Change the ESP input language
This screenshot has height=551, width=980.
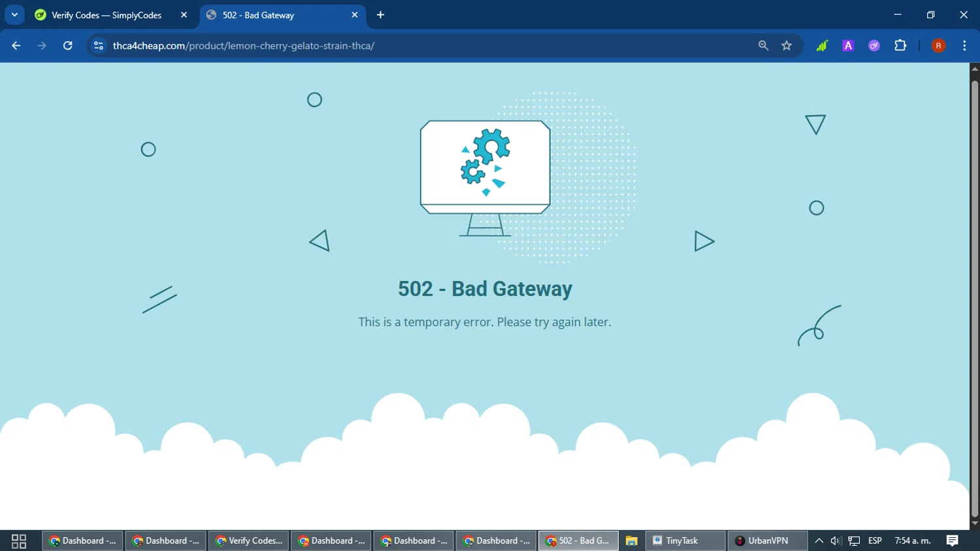pyautogui.click(x=875, y=541)
